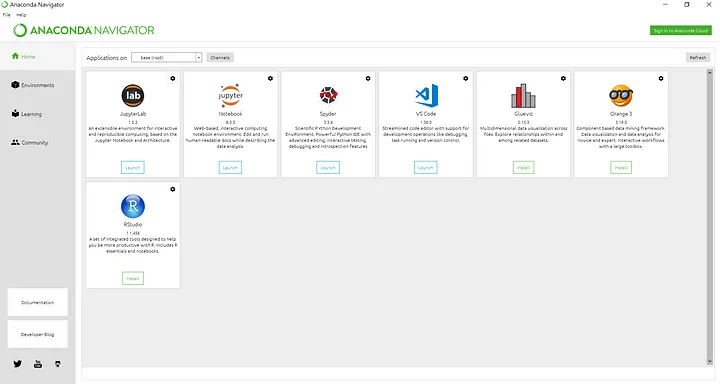Click the Spyder application icon
Viewport: 720px width, 384px height.
pos(328,95)
